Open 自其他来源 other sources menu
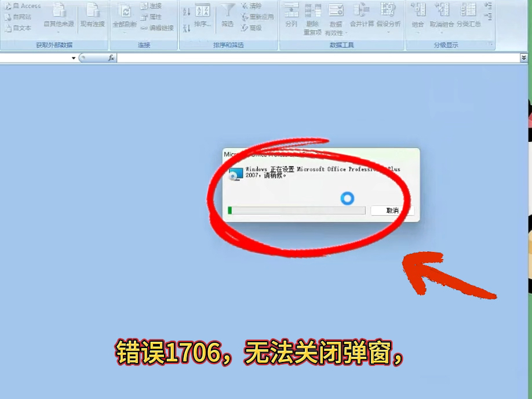Viewport: 532px width, 399px height. pos(59,17)
